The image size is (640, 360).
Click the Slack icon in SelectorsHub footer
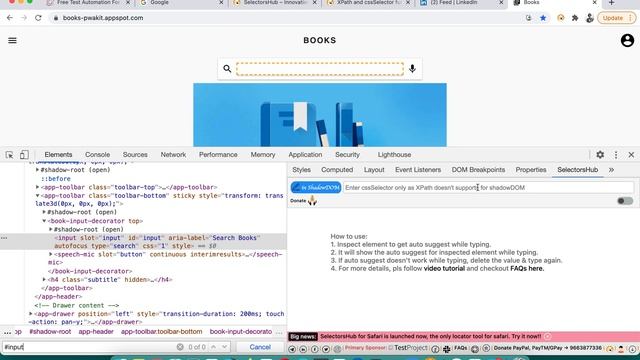tap(447, 349)
